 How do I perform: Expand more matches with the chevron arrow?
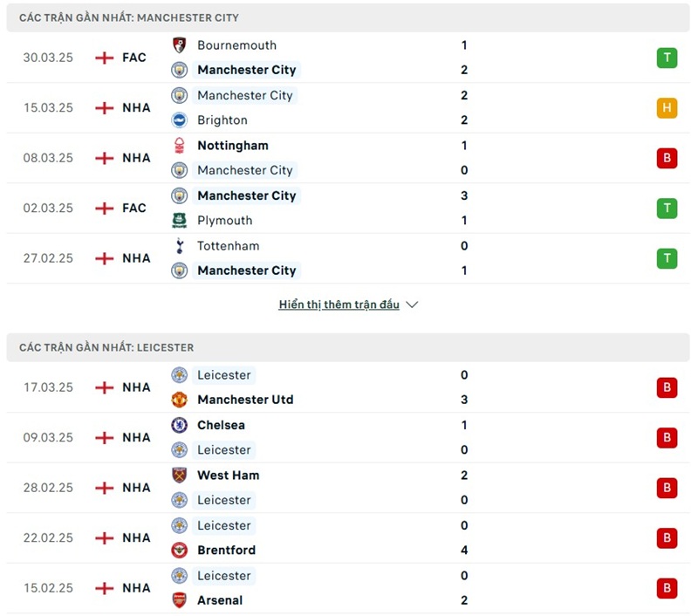tap(413, 305)
